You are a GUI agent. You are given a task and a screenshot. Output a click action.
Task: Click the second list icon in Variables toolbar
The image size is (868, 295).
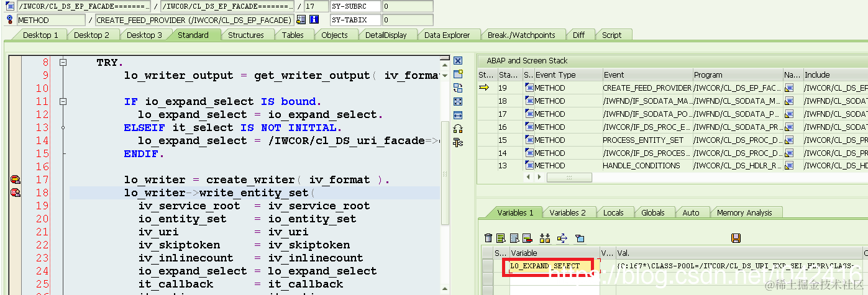[514, 238]
